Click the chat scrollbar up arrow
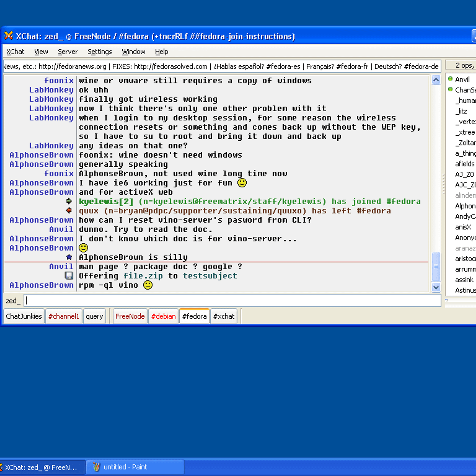The width and height of the screenshot is (476, 476). 436,80
